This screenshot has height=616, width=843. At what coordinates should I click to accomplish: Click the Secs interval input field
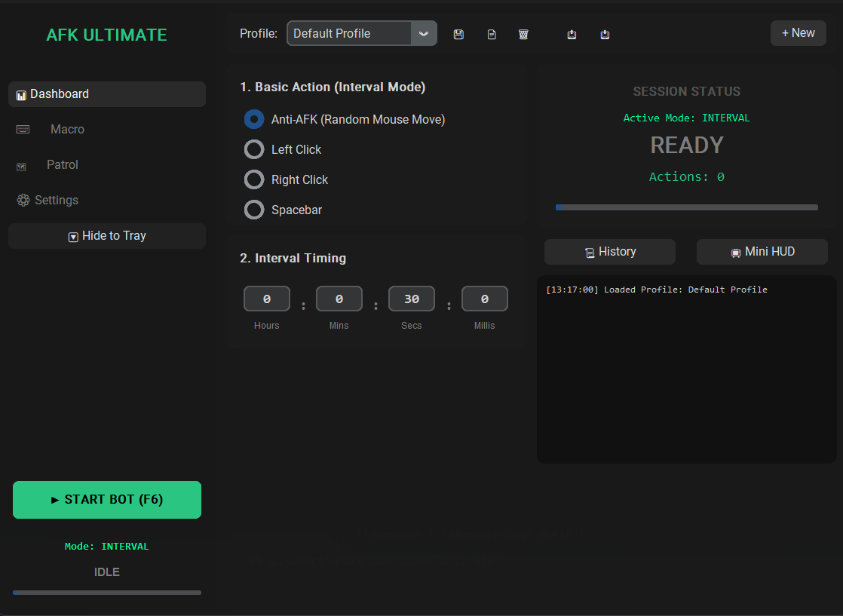pos(412,299)
